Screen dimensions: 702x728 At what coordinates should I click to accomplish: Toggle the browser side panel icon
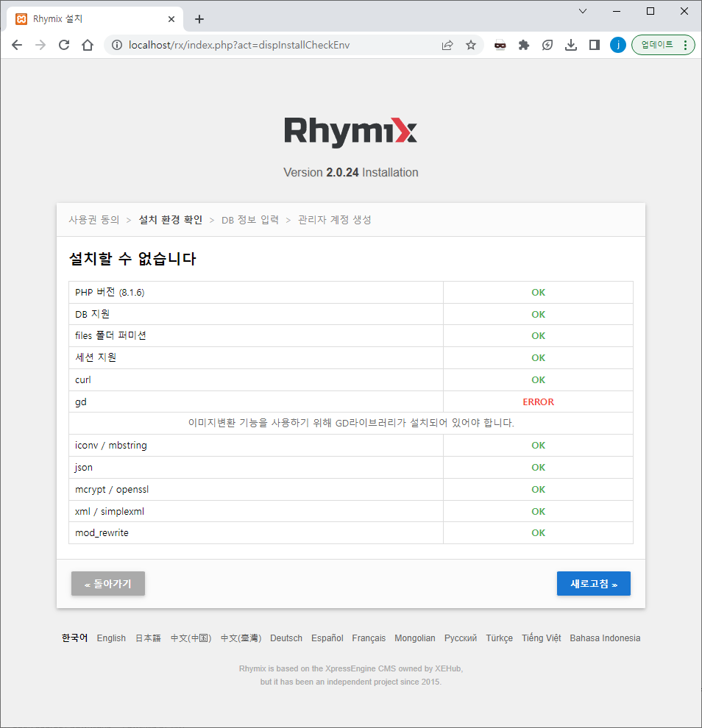pyautogui.click(x=595, y=45)
